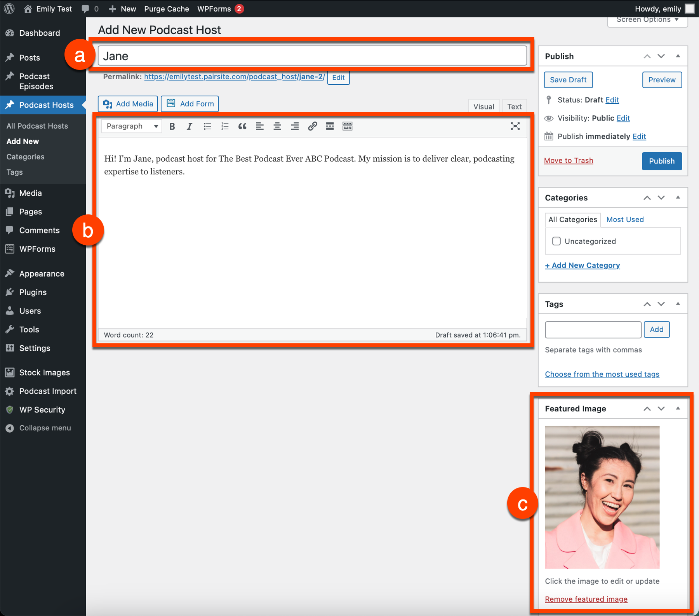Check the Uncategorized category checkbox

(x=556, y=241)
